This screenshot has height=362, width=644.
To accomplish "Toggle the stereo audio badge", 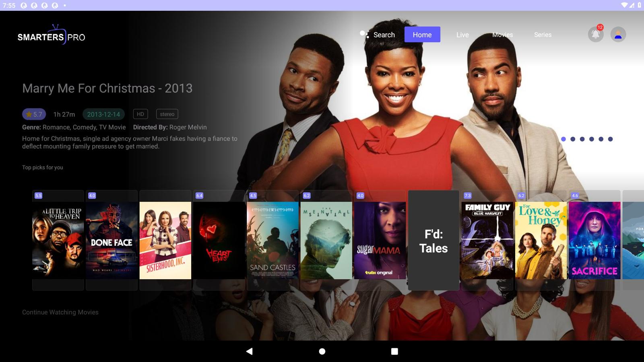I will (167, 114).
